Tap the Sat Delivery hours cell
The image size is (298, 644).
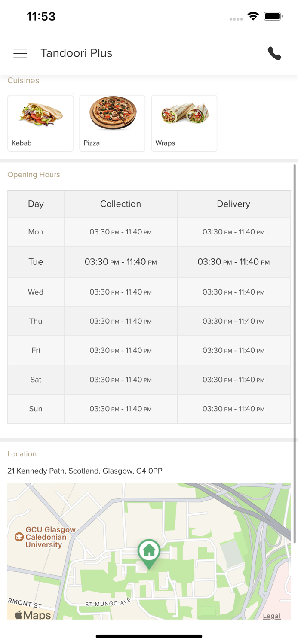click(233, 380)
